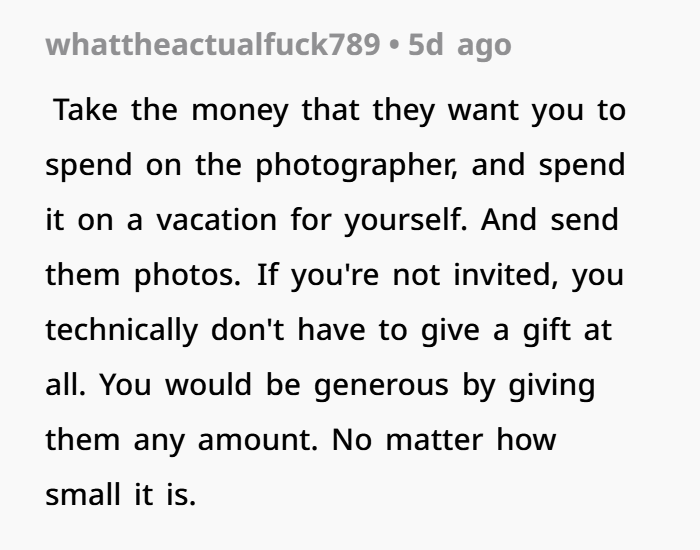Click the dot separator after the username
This screenshot has width=700, height=550.
coord(393,45)
